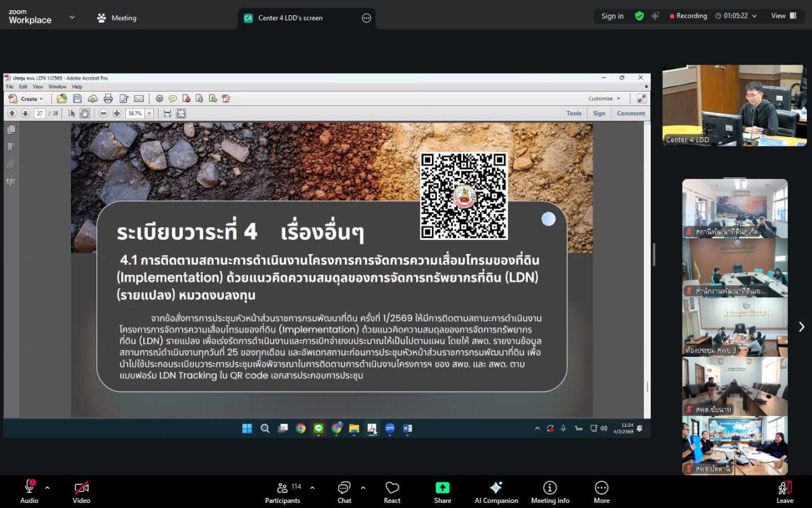Choose the Hand pan tool
This screenshot has width=812, height=508.
tap(84, 113)
